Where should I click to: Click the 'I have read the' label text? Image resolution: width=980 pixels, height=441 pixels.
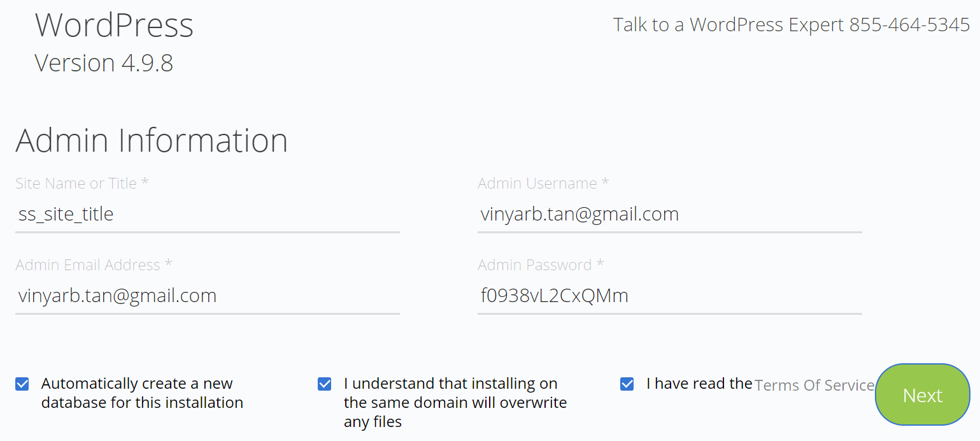(x=699, y=384)
